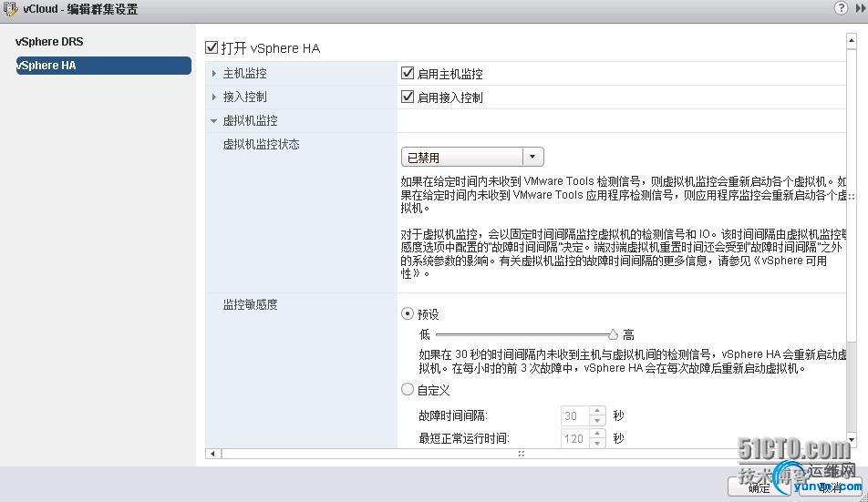The width and height of the screenshot is (868, 502).
Task: Click the 取消 button
Action: [x=829, y=487]
